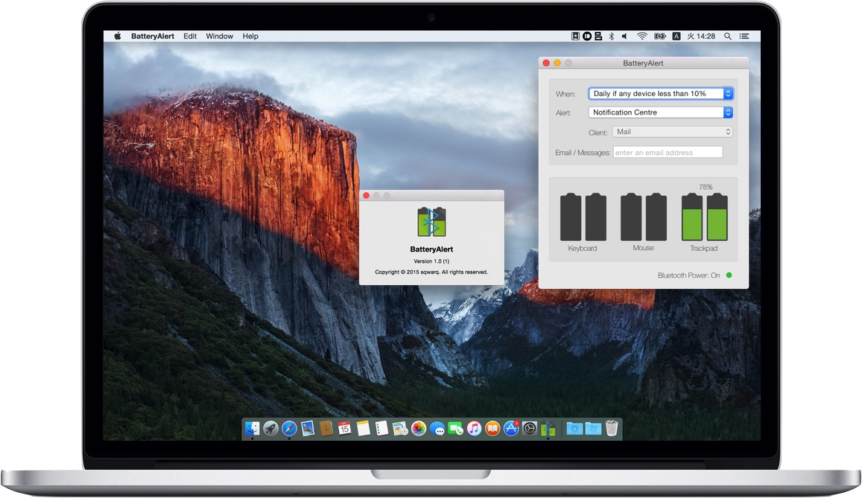Open System Preferences gear in Dock

tap(530, 428)
